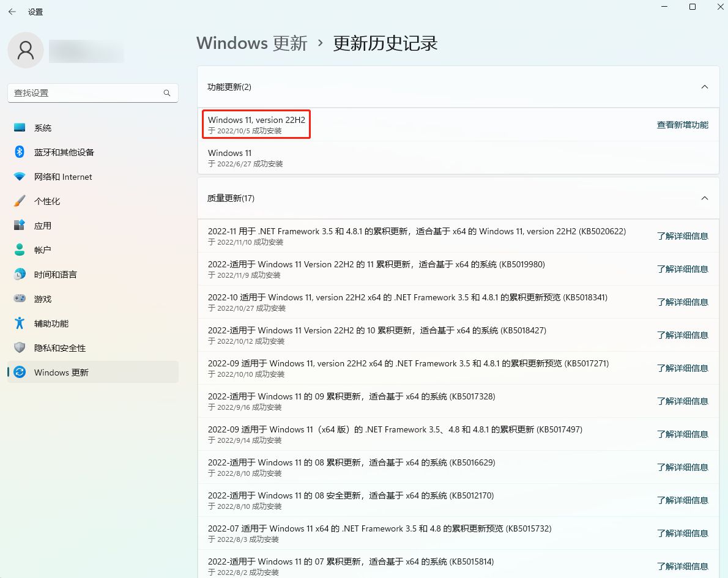Click the 查找设置 search field

point(93,93)
